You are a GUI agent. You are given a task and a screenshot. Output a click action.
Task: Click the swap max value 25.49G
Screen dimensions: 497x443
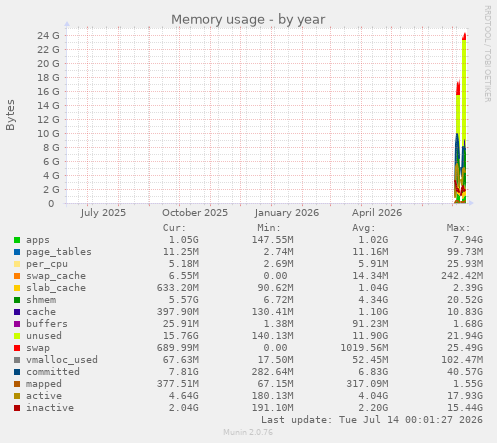coord(465,348)
